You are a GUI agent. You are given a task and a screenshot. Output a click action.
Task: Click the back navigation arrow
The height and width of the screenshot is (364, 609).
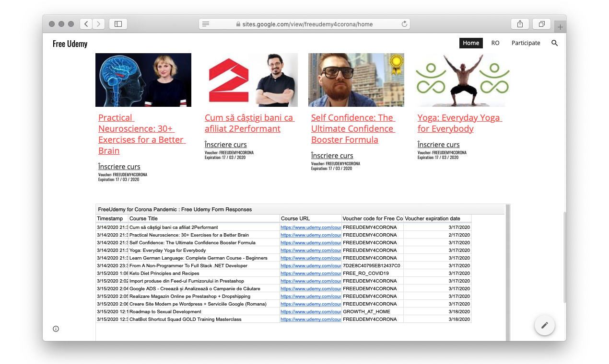tap(86, 23)
